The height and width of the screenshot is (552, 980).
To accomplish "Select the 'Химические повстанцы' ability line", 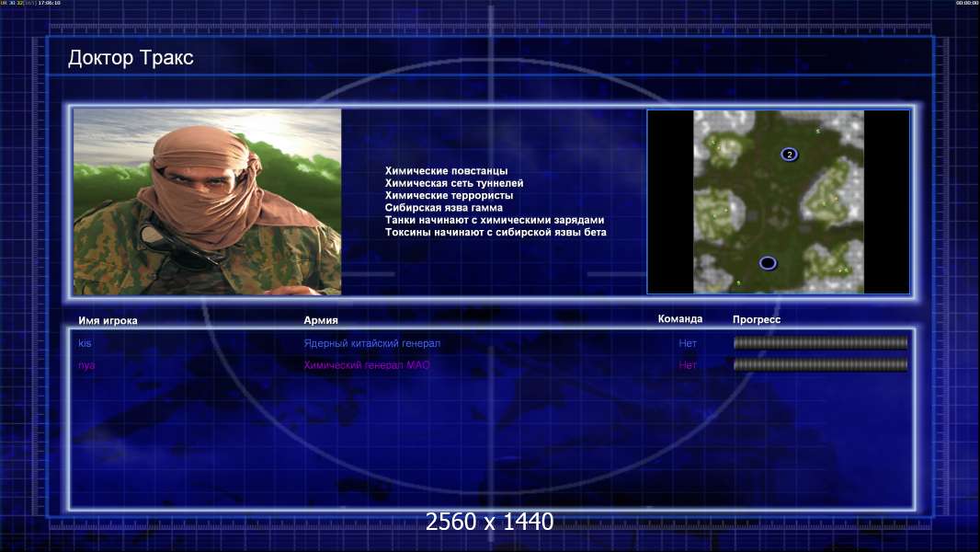I will click(446, 171).
